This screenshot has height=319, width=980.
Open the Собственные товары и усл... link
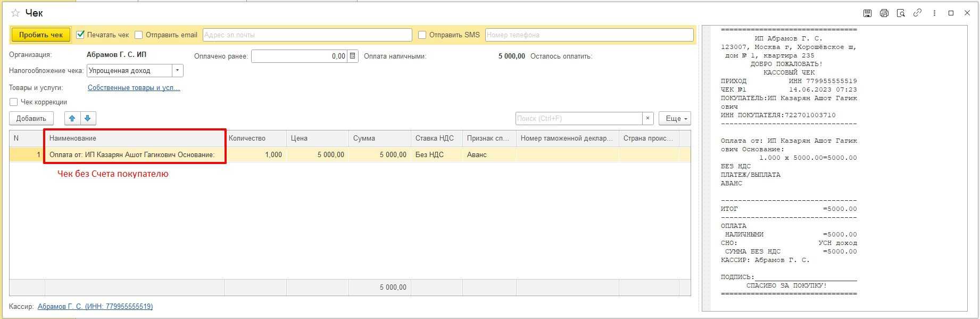tap(134, 87)
